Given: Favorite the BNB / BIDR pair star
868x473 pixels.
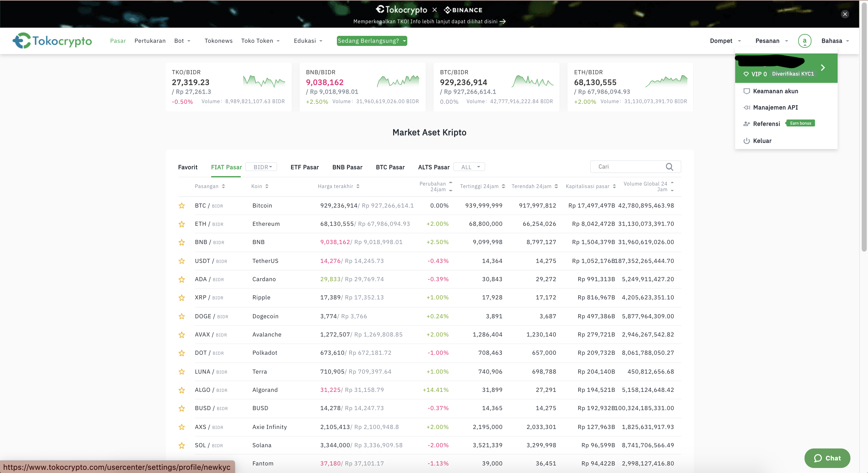Looking at the screenshot, I should (182, 242).
